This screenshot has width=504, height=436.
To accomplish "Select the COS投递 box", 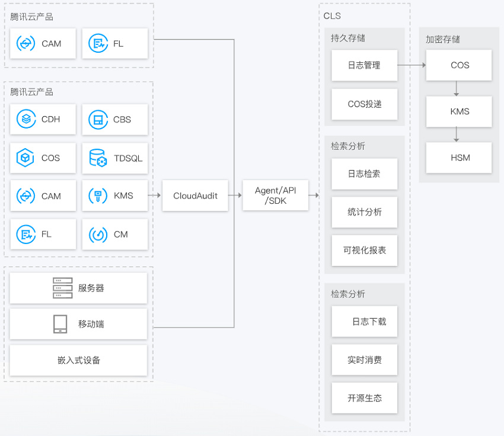I will (x=365, y=104).
